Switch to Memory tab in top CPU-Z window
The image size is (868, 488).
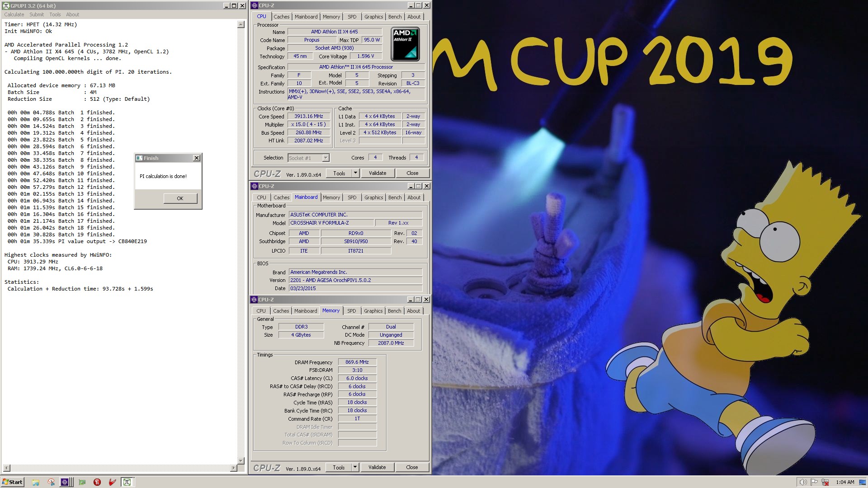pos(331,17)
